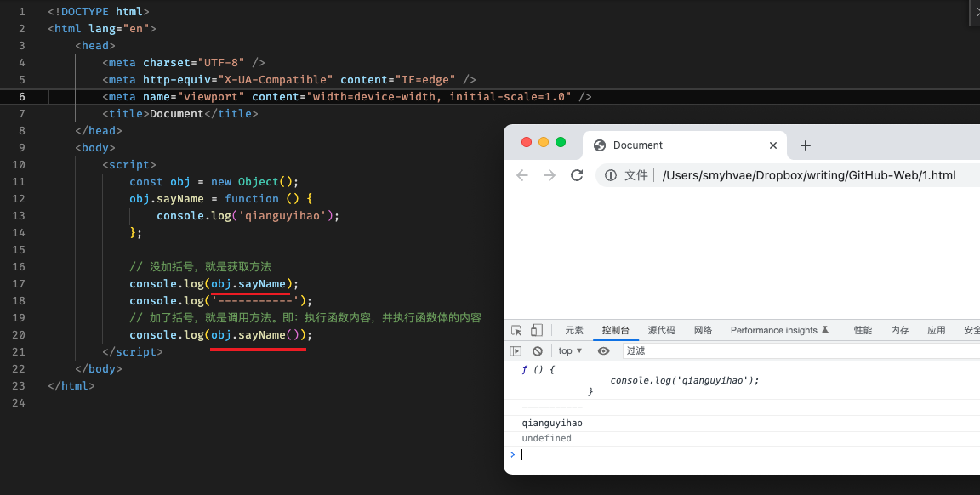The image size is (980, 495).
Task: Click the opening script tag line 10
Action: (129, 164)
